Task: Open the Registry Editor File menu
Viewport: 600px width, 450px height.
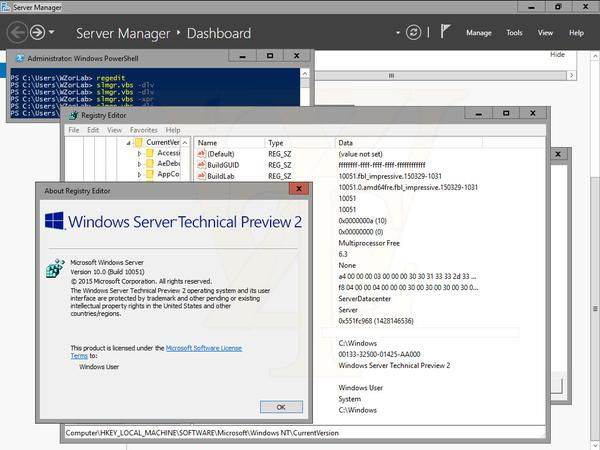Action: coord(73,130)
